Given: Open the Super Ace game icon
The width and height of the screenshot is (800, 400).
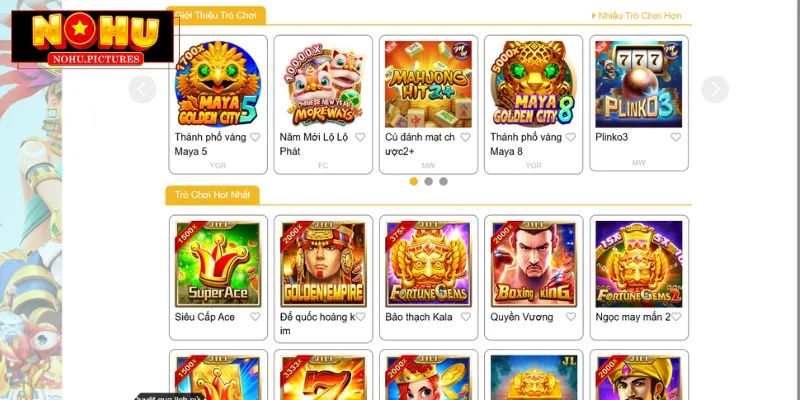Looking at the screenshot, I should click(218, 264).
